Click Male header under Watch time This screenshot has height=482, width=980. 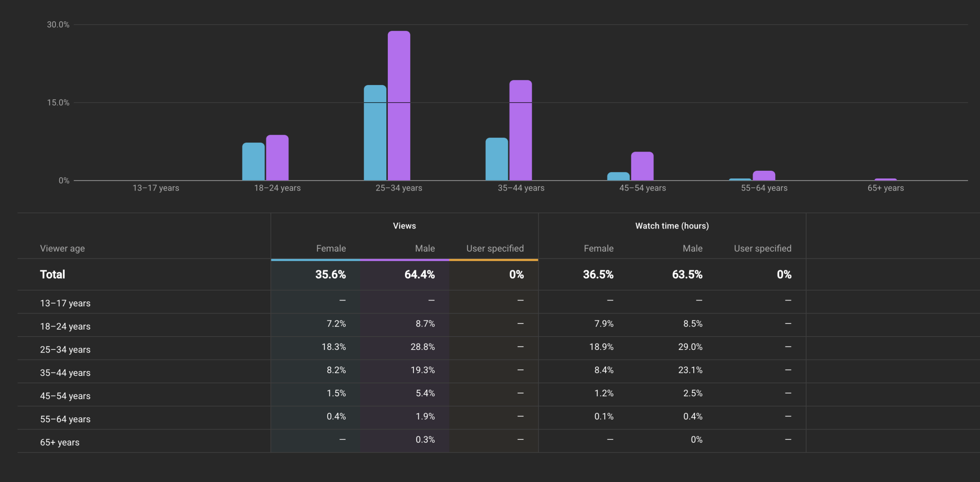coord(692,248)
